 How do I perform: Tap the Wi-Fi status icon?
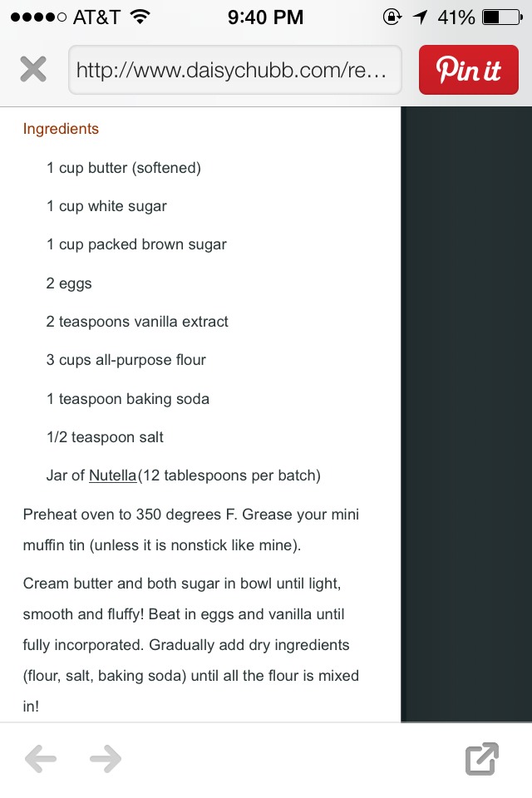[x=140, y=17]
